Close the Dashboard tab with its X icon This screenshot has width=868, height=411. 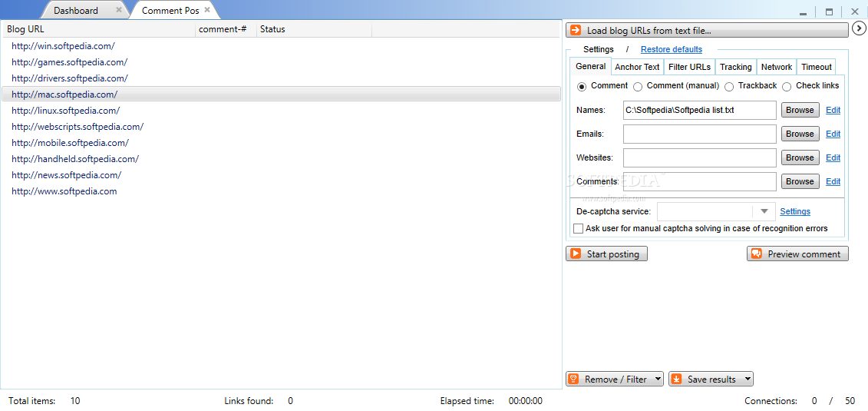[119, 10]
